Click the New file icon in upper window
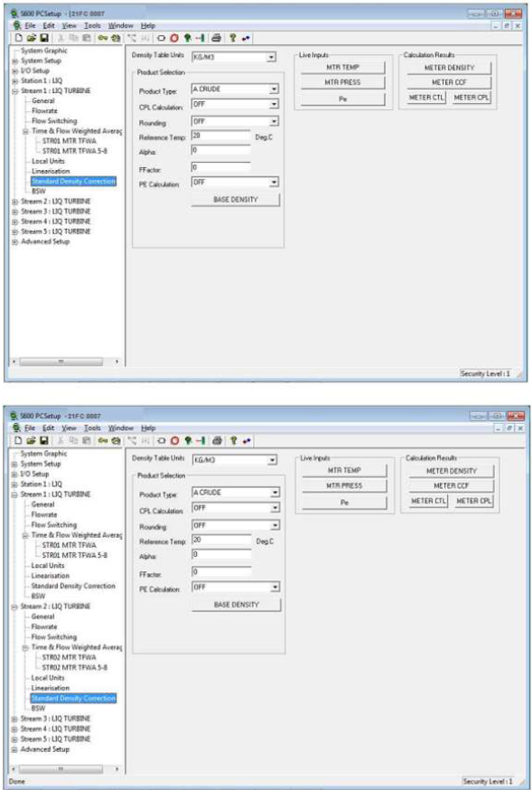The image size is (532, 790). coord(17,38)
